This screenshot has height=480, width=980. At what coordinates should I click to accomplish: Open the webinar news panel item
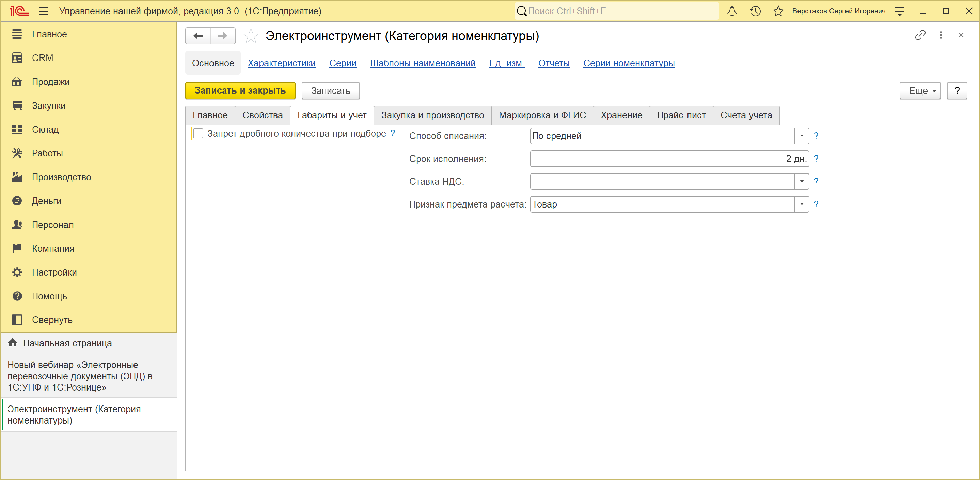[x=89, y=376]
